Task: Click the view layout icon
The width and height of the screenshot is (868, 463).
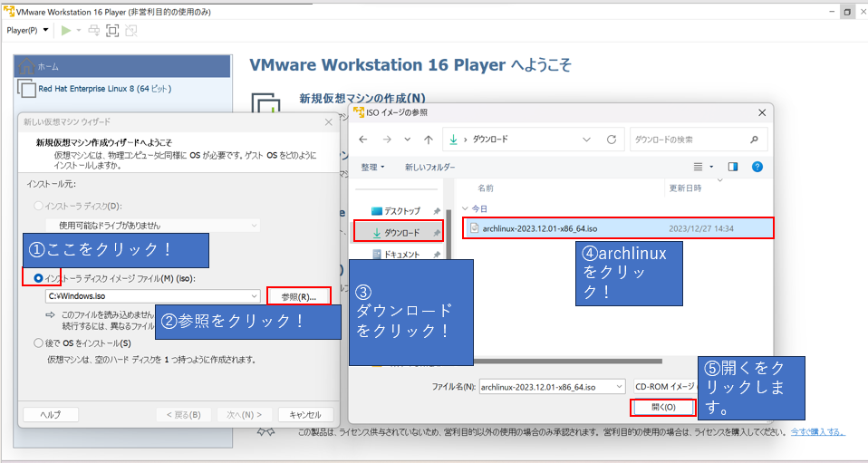Action: (x=698, y=167)
